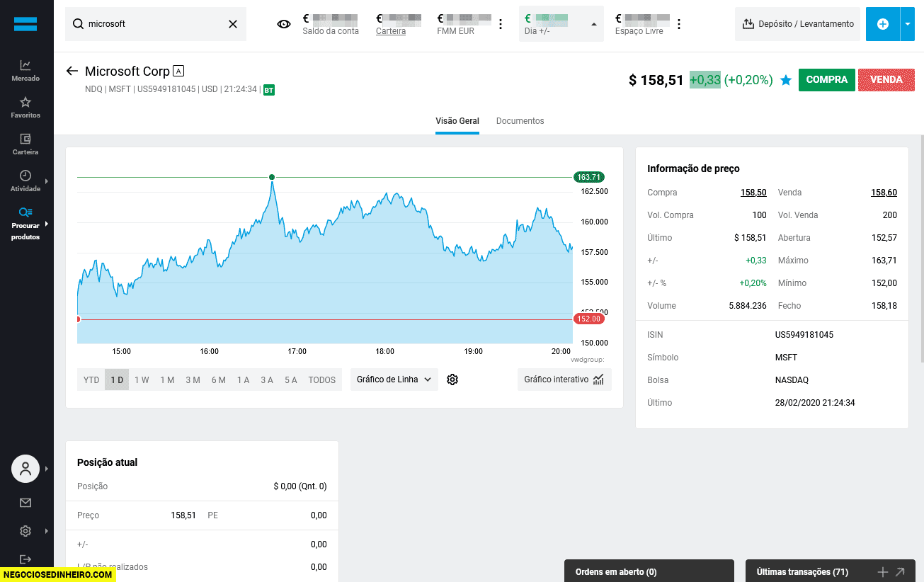
Task: Click the search magnifier icon
Action: [x=78, y=24]
